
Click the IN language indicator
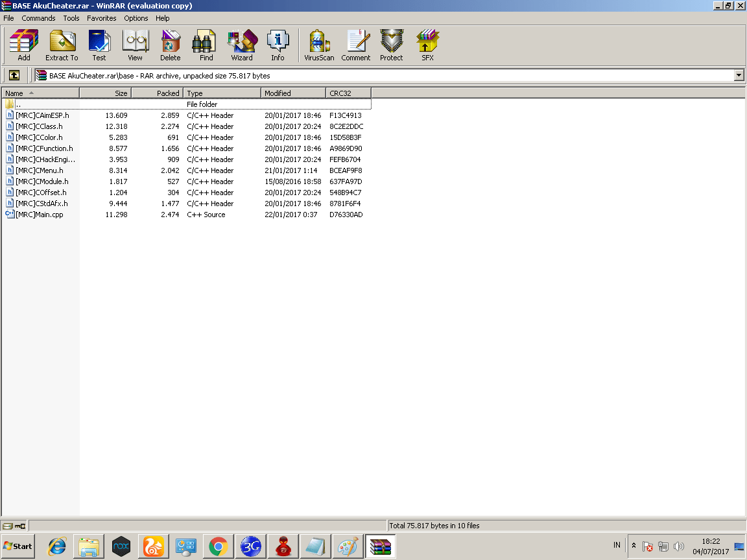coord(617,544)
